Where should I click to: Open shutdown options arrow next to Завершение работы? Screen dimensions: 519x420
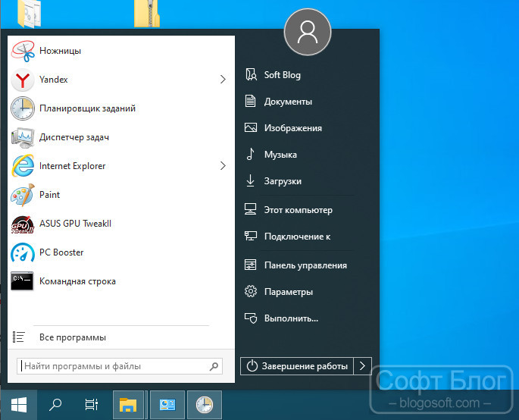pyautogui.click(x=362, y=366)
